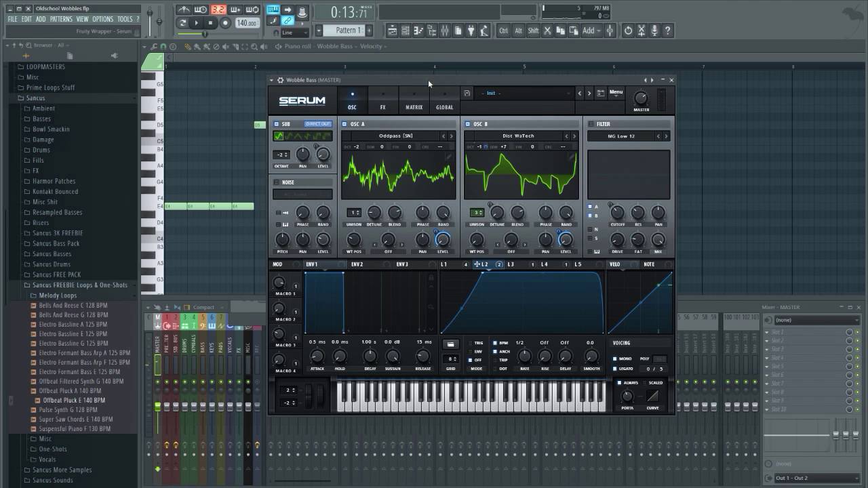Toggle SUB oscillator enable
868x488 pixels.
coord(277,124)
